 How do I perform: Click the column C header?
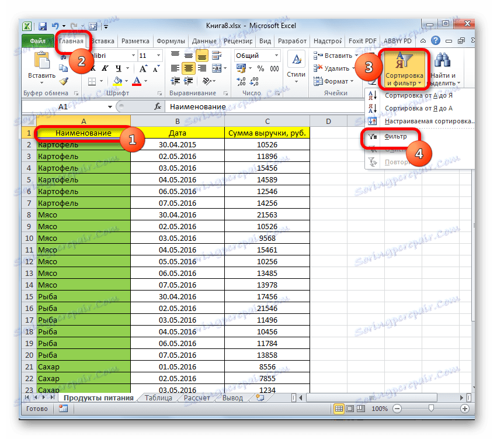267,121
